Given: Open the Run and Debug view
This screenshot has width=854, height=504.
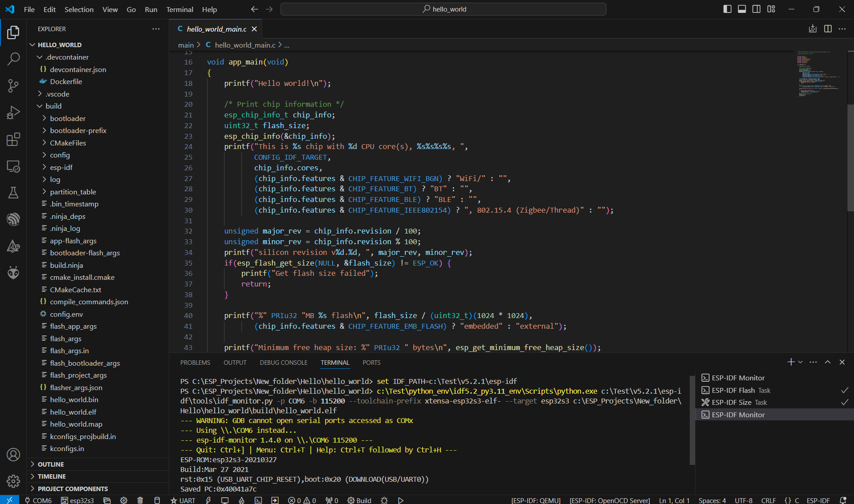Looking at the screenshot, I should point(13,113).
